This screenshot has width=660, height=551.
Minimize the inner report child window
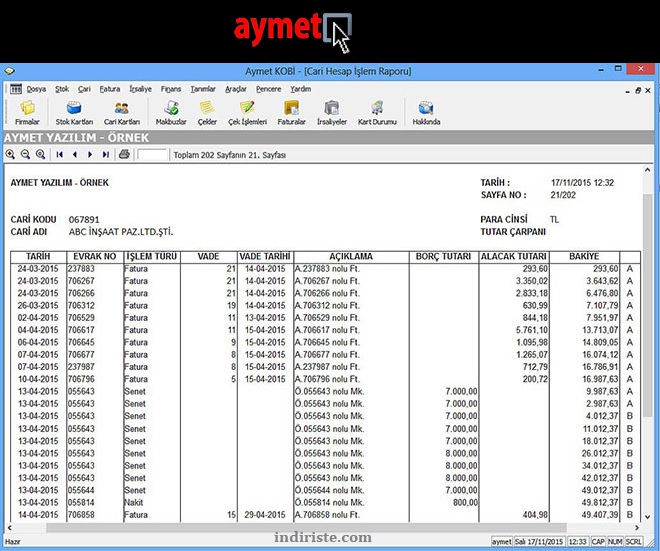628,91
